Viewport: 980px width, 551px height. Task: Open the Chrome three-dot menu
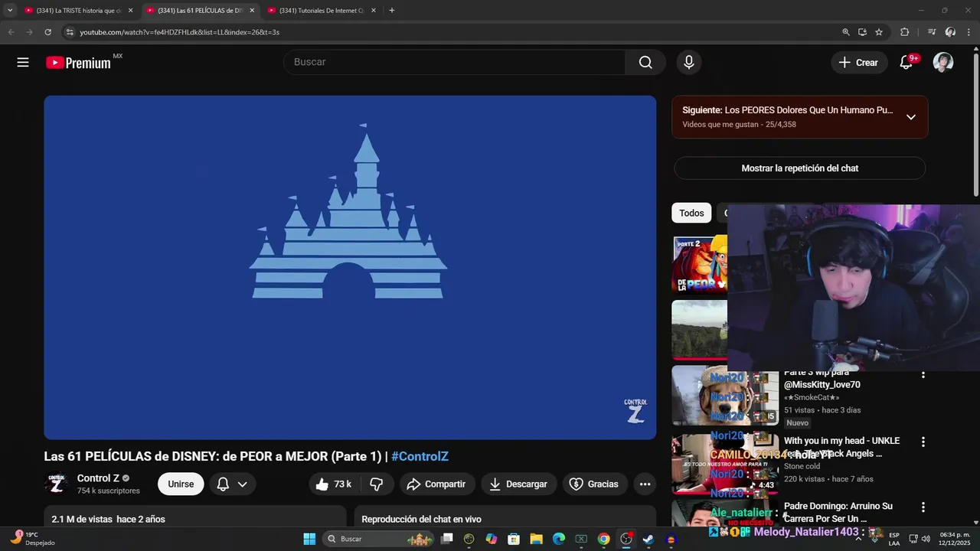(969, 32)
